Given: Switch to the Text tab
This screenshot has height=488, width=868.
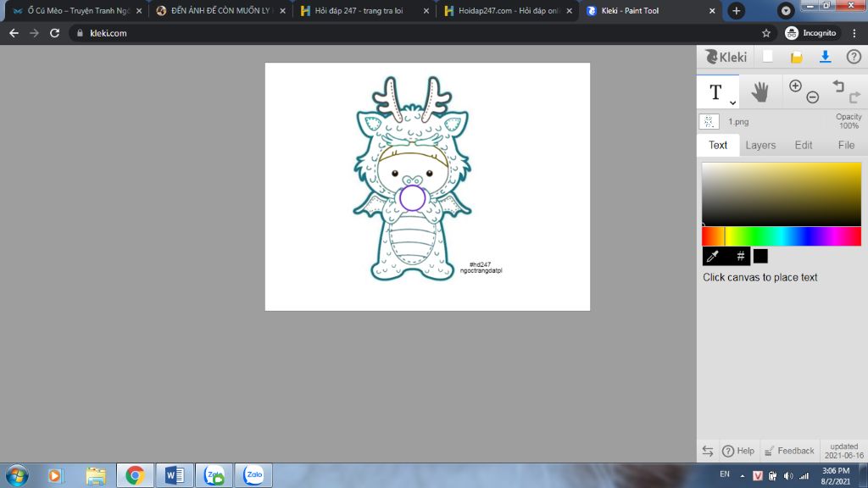Looking at the screenshot, I should [718, 145].
